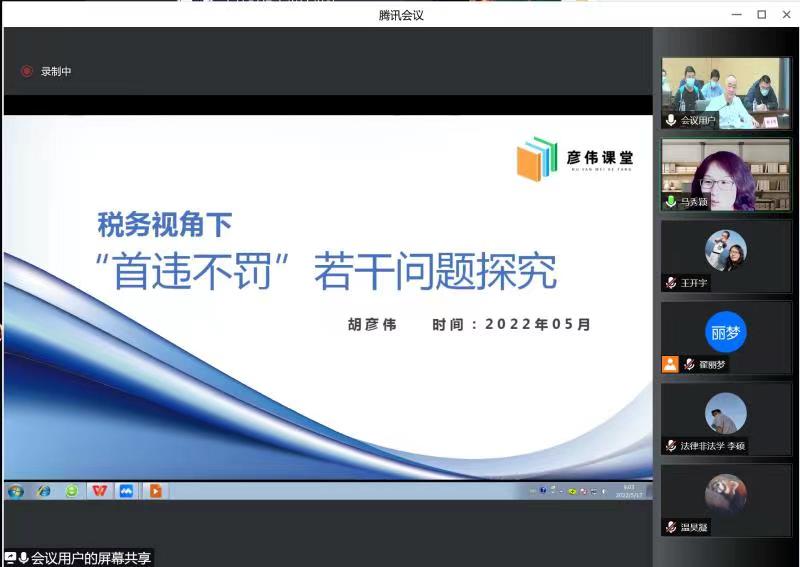Click the red recording indicator icon
The height and width of the screenshot is (567, 800).
click(27, 71)
